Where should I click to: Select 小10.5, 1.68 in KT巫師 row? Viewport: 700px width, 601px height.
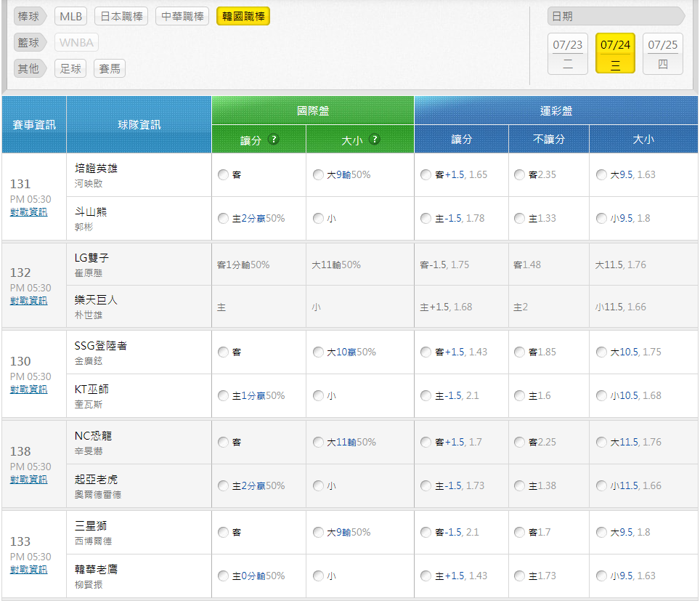click(602, 396)
